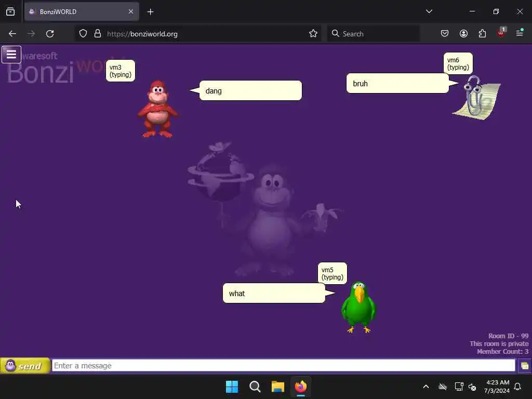
Task: Click the muted volume tray icon
Action: (x=472, y=387)
